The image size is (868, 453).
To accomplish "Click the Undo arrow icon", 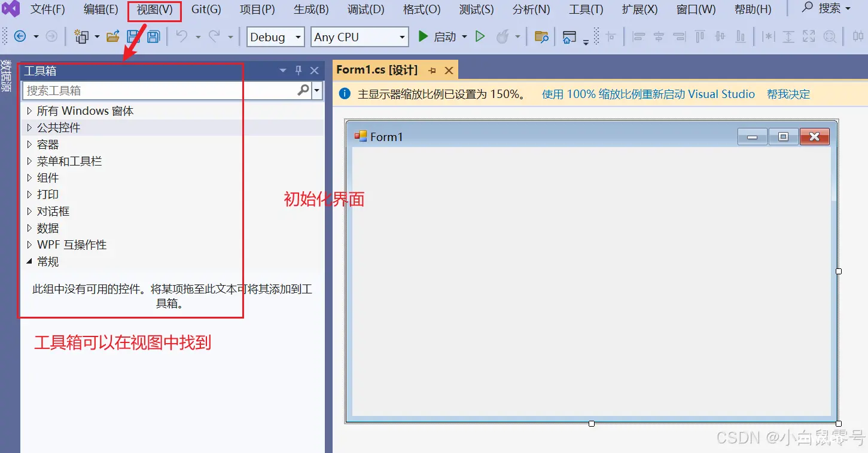I will click(182, 36).
